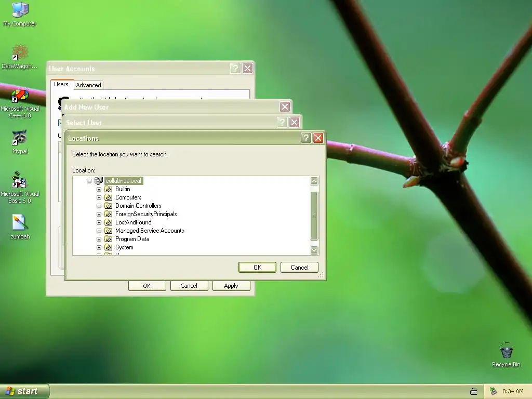Click the ForeignSecurityPrincipals folder icon

(x=108, y=214)
